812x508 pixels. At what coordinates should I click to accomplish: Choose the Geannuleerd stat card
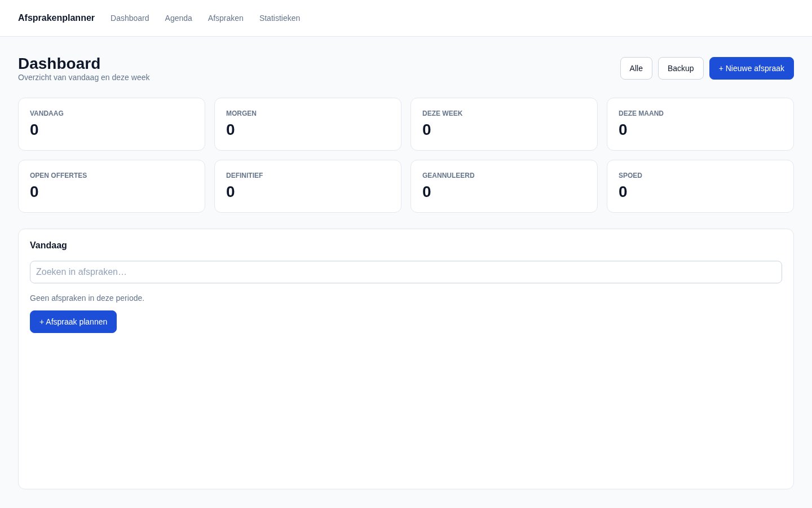click(x=504, y=186)
